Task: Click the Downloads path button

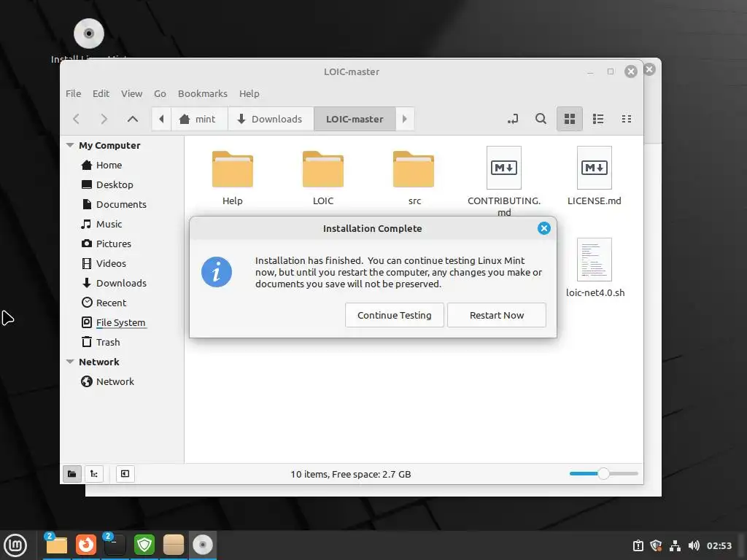Action: [x=270, y=119]
